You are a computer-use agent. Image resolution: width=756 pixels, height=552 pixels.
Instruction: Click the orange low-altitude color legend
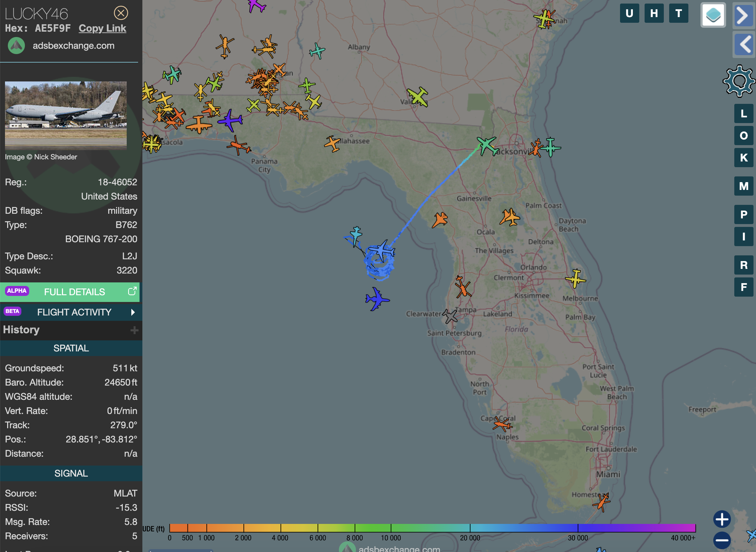[188, 528]
